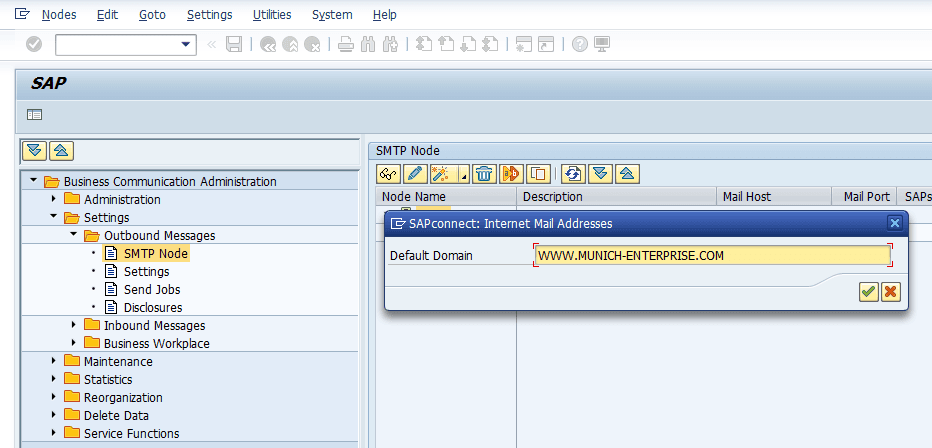
Task: Click the Cancel round X icon in toolbar
Action: 312,45
